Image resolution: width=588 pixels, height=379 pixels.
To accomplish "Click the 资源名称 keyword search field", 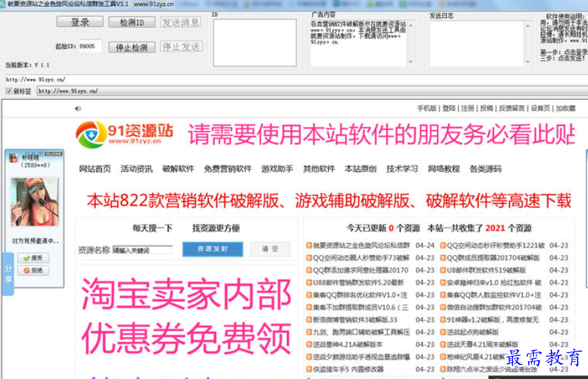I will [142, 250].
